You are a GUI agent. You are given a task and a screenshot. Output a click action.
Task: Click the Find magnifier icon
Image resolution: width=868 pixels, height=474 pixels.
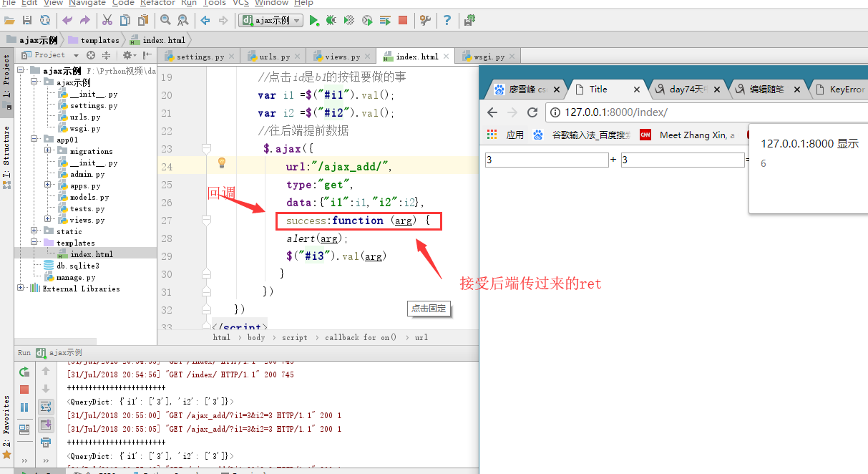point(165,20)
